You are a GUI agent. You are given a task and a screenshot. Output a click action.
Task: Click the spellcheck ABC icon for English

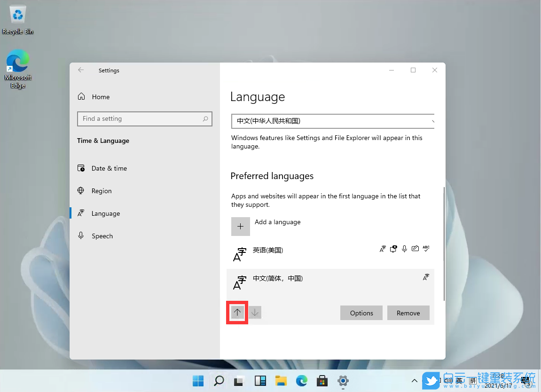(x=426, y=249)
